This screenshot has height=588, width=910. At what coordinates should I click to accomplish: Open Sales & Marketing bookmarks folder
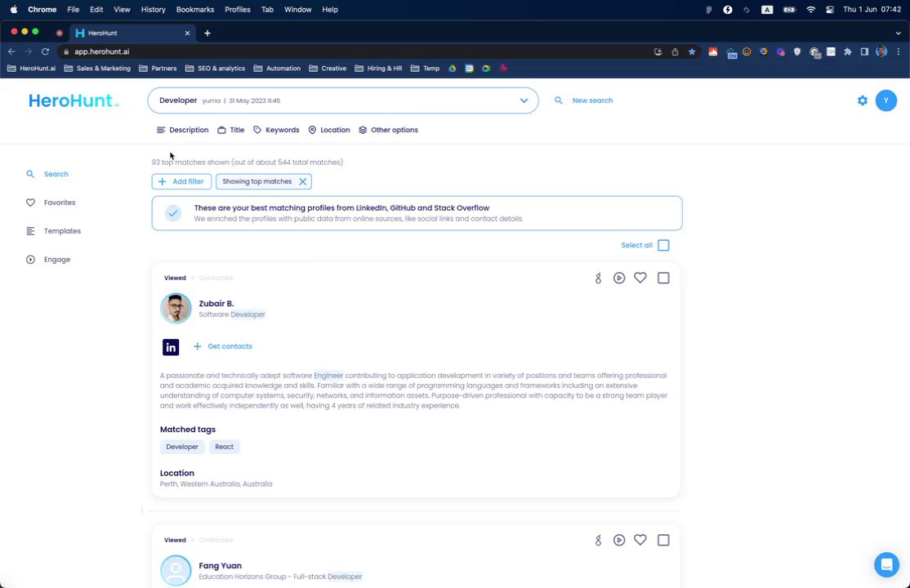coord(97,69)
